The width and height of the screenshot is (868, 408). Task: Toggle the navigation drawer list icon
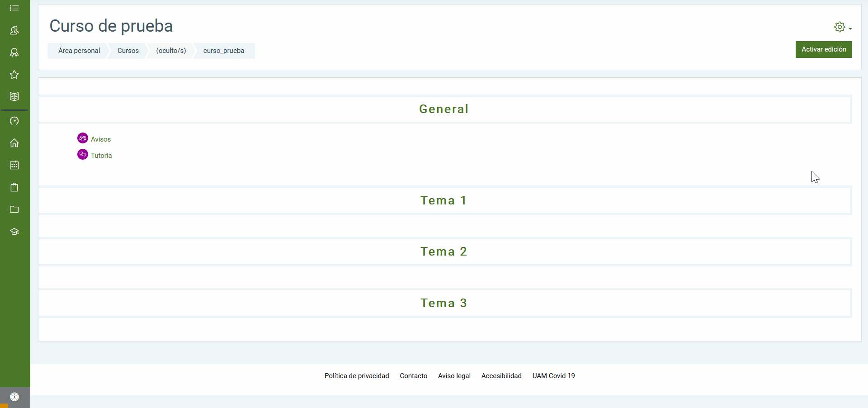click(14, 8)
